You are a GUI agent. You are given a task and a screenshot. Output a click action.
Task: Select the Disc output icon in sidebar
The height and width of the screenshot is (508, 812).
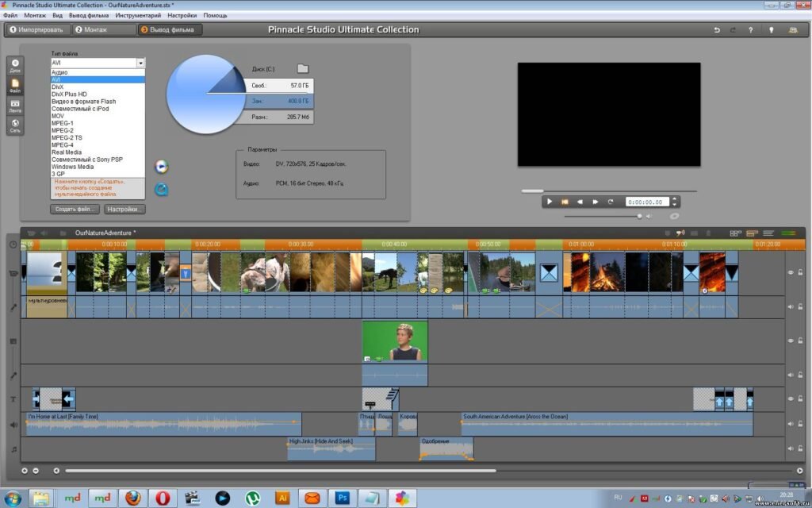point(15,65)
